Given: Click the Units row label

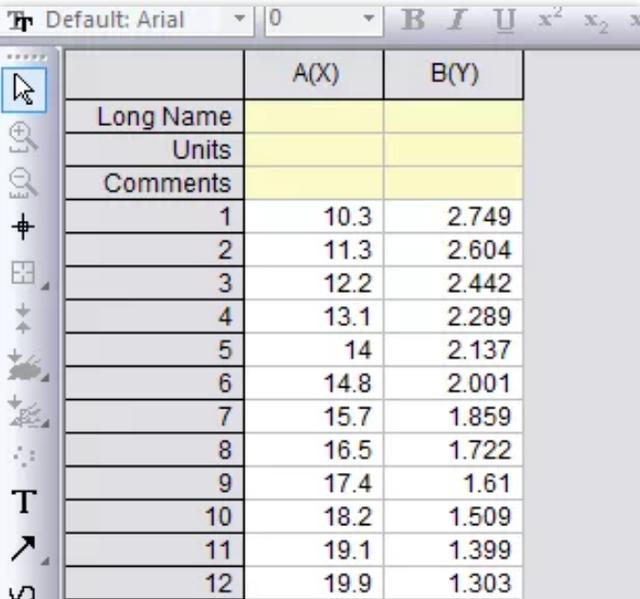Looking at the screenshot, I should 155,150.
